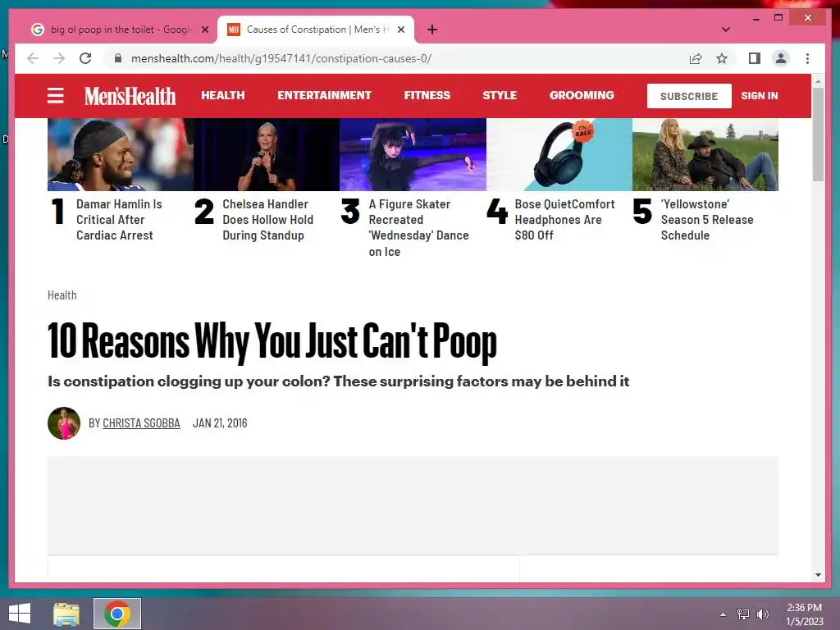Viewport: 840px width, 630px height.
Task: Open the Windows Start menu
Action: [20, 614]
